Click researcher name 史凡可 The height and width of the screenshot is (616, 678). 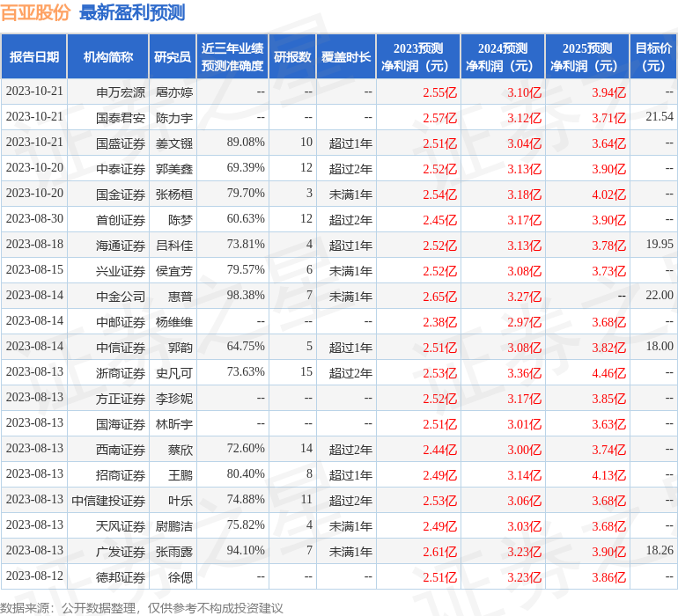(174, 373)
